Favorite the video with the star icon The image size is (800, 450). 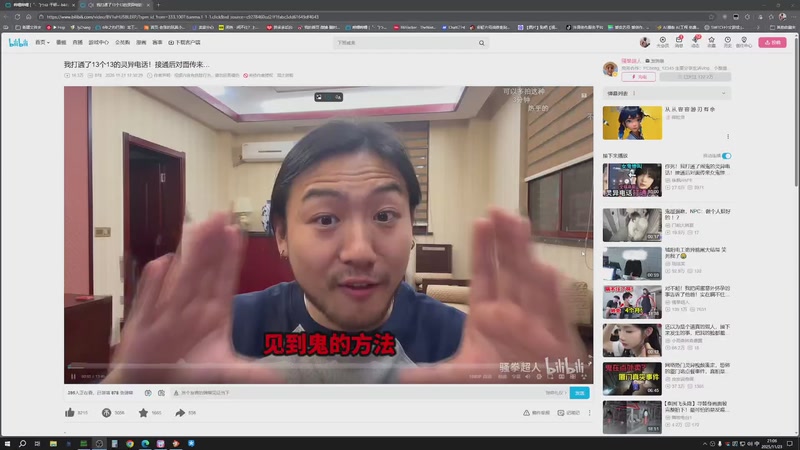tap(143, 412)
